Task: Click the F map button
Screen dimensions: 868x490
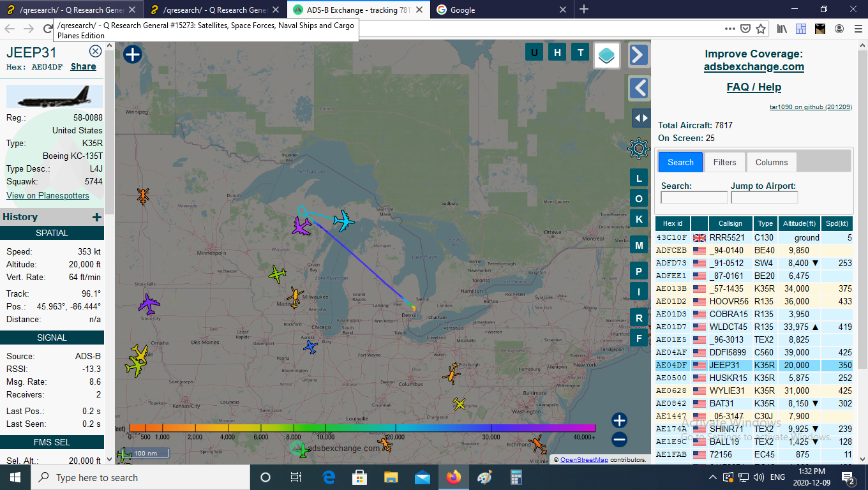Action: 639,338
